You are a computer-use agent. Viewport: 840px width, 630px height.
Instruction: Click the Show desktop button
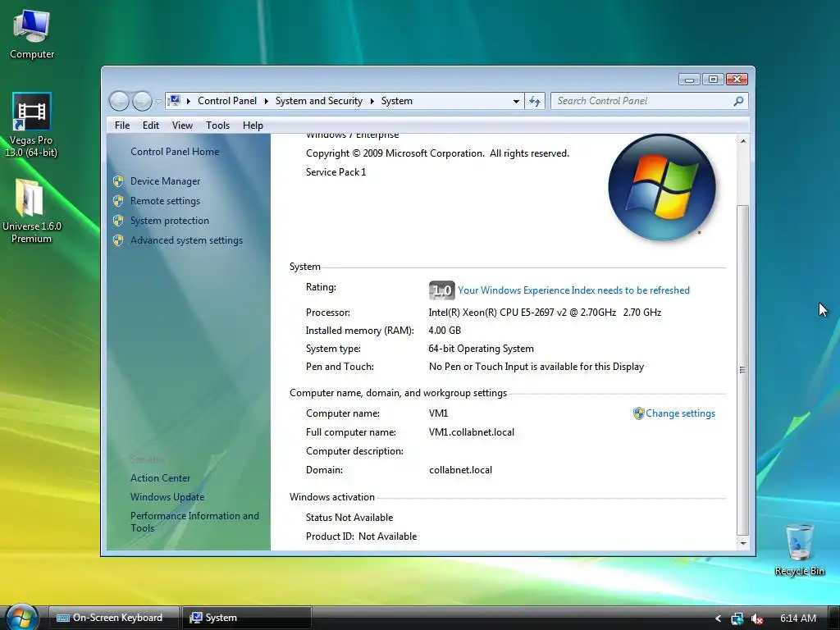coord(835,619)
